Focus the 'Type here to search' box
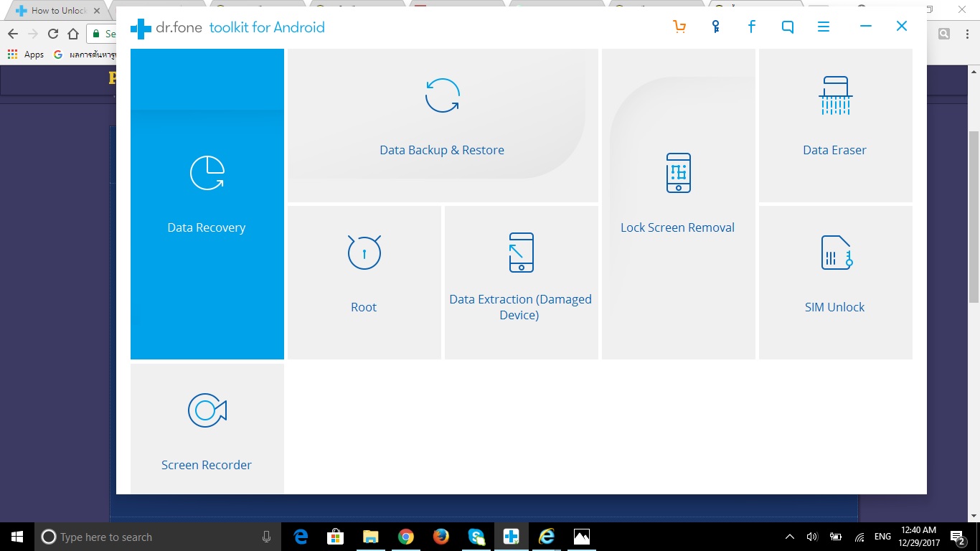Image resolution: width=980 pixels, height=551 pixels. (x=158, y=537)
